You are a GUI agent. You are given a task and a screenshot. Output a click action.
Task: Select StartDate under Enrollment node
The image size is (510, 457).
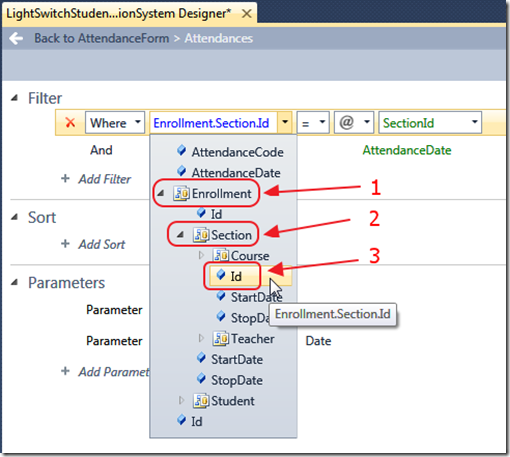tap(237, 359)
